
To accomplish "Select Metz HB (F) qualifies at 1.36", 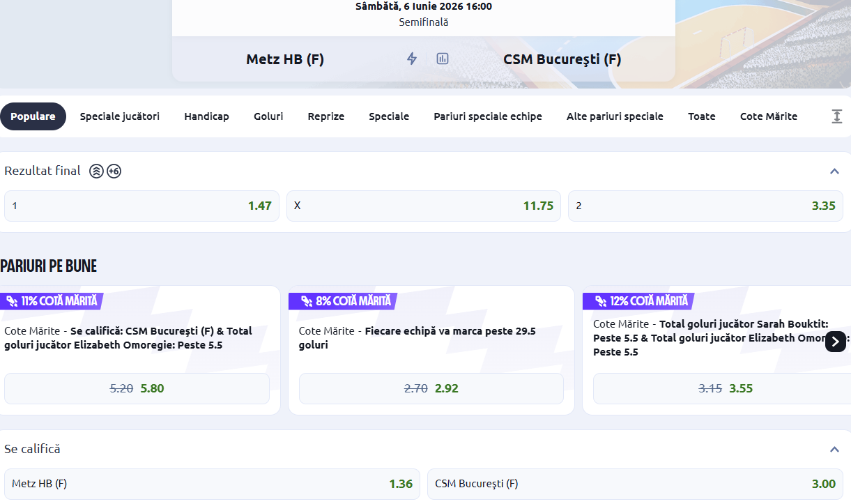I will pyautogui.click(x=212, y=484).
